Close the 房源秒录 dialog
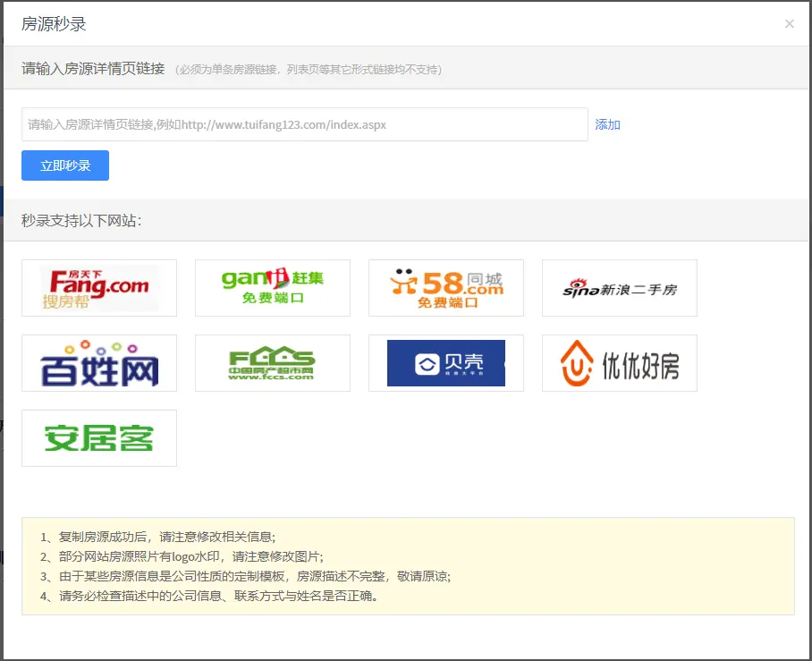The image size is (812, 661). pos(790,24)
